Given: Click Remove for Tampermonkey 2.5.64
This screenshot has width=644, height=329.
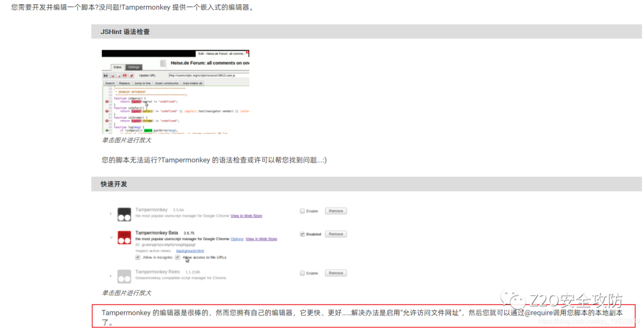Looking at the screenshot, I should point(336,211).
